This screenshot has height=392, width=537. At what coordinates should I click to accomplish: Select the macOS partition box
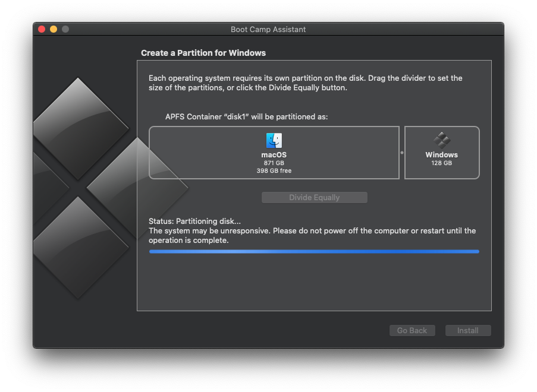(x=274, y=152)
